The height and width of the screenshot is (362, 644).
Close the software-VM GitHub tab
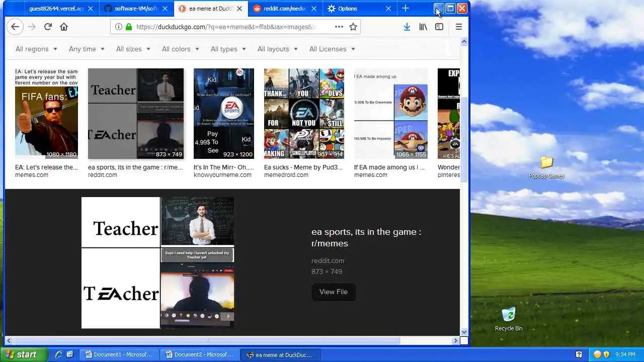(165, 9)
